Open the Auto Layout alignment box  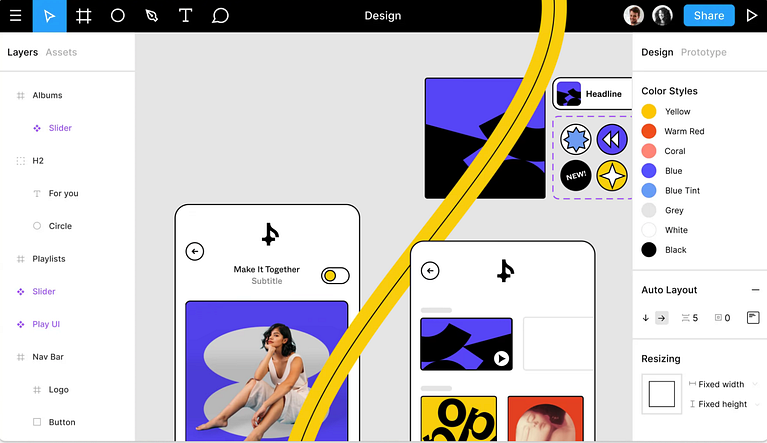(753, 318)
